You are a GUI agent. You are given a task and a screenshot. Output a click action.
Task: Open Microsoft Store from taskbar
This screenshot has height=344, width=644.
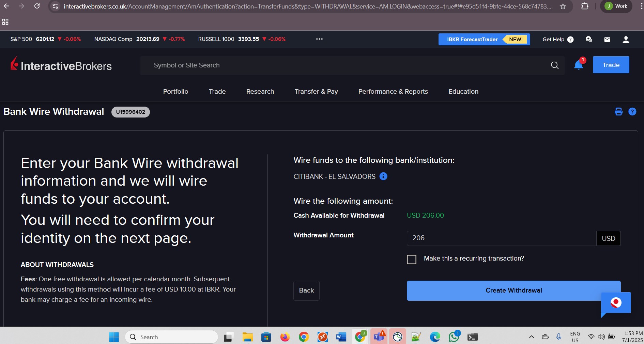click(266, 337)
